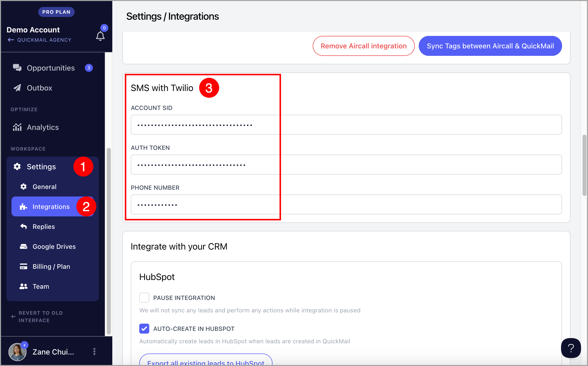
Task: Click Export all existing leads to HubSpot
Action: 206,360
